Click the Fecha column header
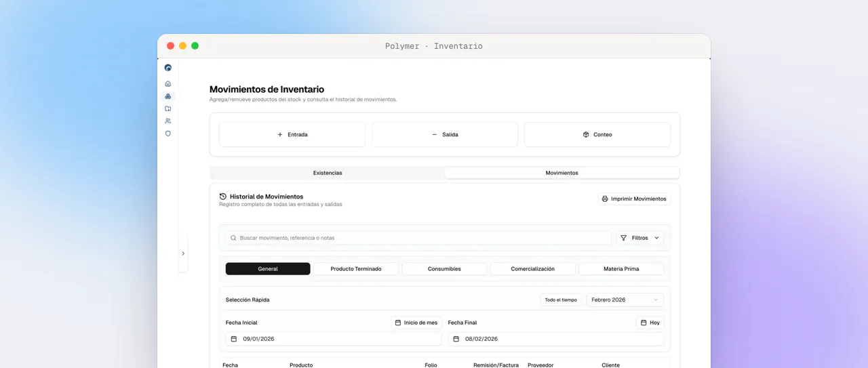 click(x=231, y=365)
